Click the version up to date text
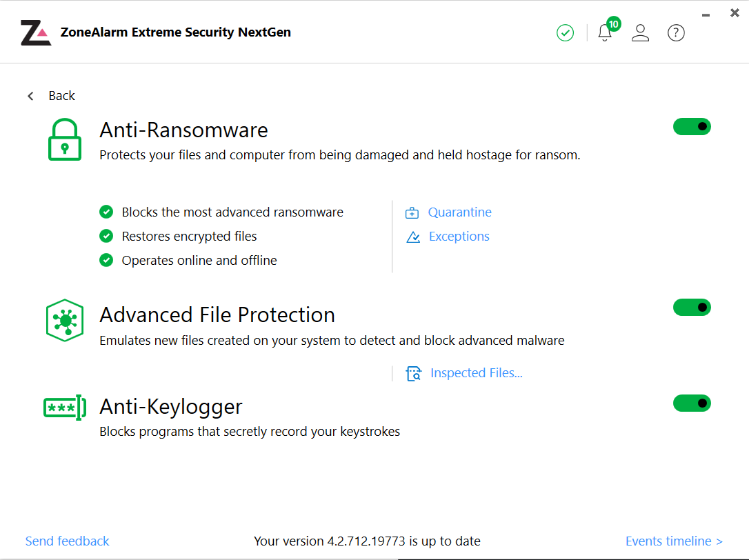The width and height of the screenshot is (749, 560). [x=367, y=541]
